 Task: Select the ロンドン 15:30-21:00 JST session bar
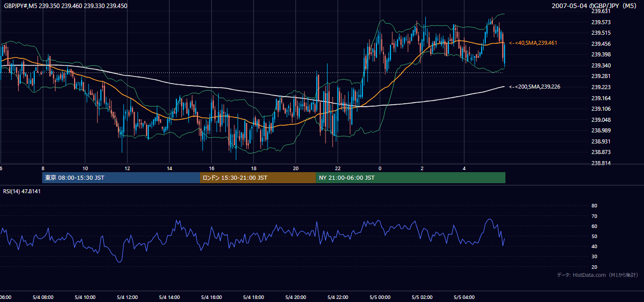[258, 178]
